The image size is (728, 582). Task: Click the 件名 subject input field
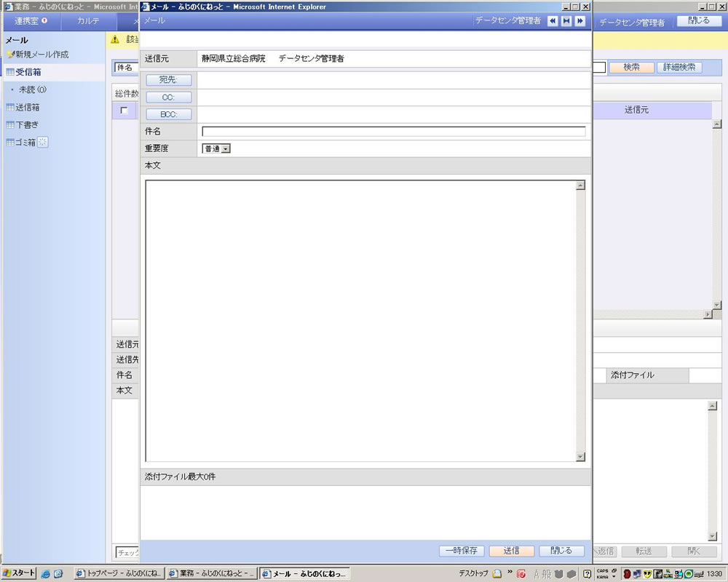[x=394, y=132]
